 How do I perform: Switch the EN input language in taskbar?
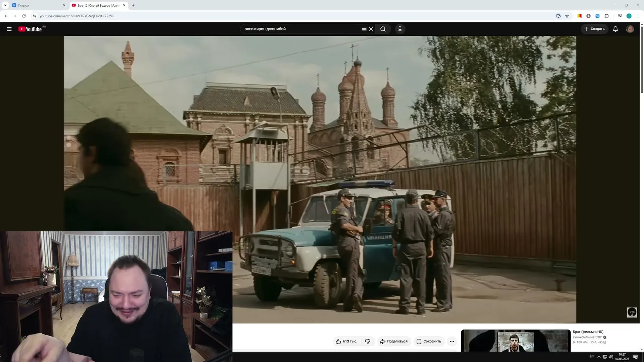pyautogui.click(x=591, y=356)
